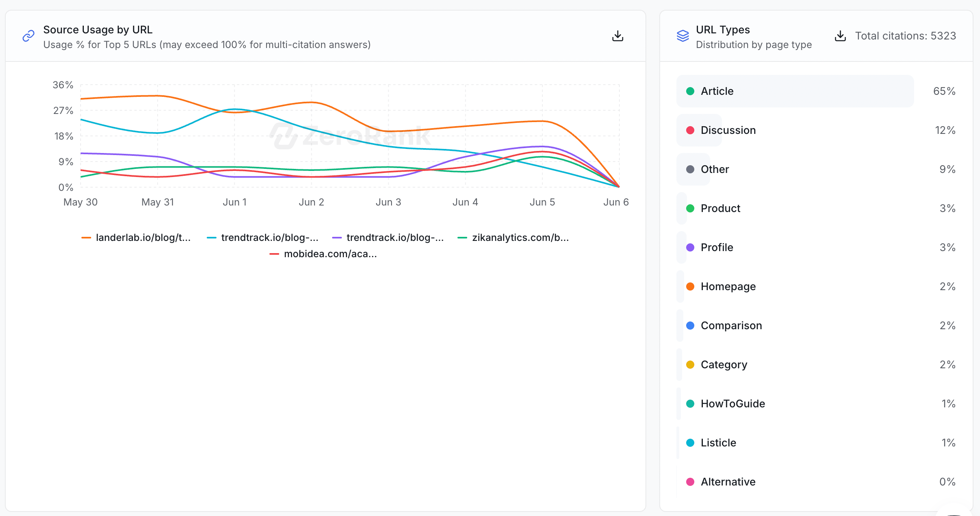Toggle the landerlab.io/blog/t... legend series
The width and height of the screenshot is (980, 516).
click(x=136, y=238)
